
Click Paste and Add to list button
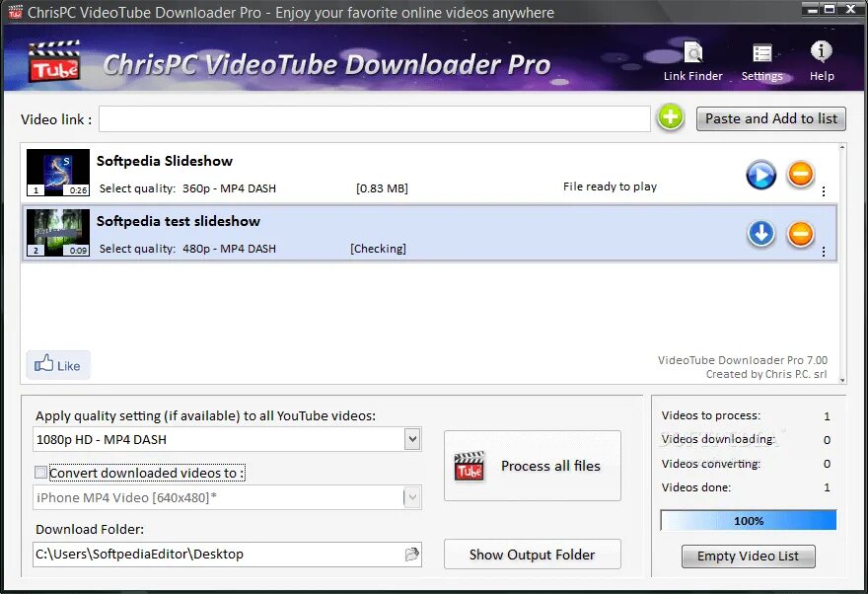click(770, 118)
